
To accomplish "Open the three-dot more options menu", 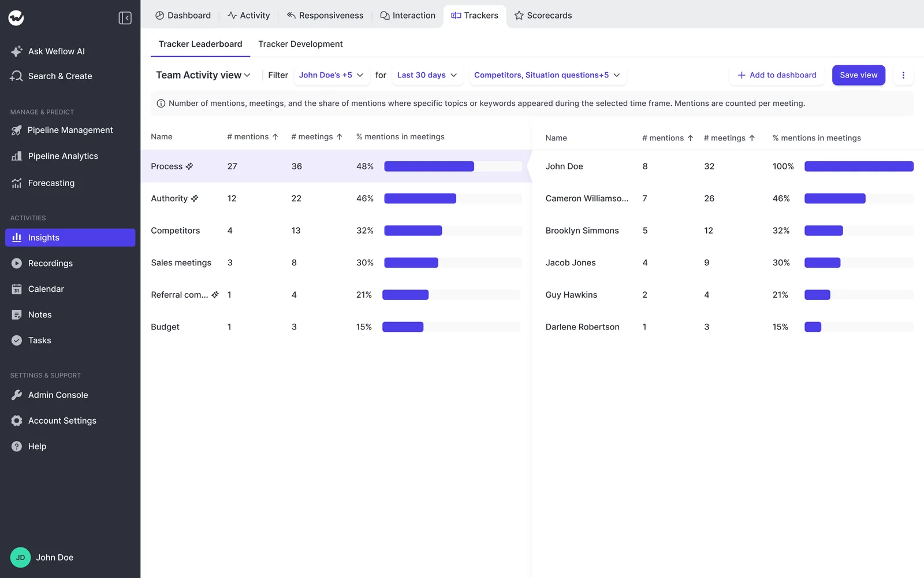I will (x=903, y=75).
